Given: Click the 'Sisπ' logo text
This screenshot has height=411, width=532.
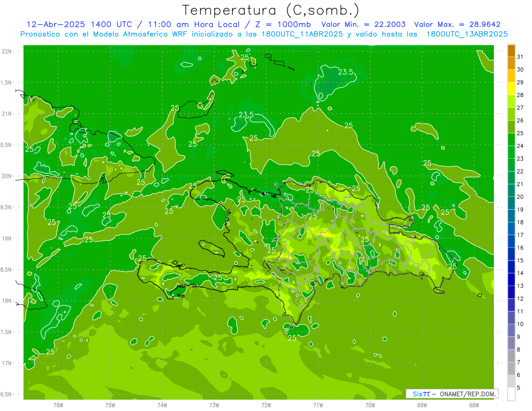Looking at the screenshot, I should [x=421, y=394].
